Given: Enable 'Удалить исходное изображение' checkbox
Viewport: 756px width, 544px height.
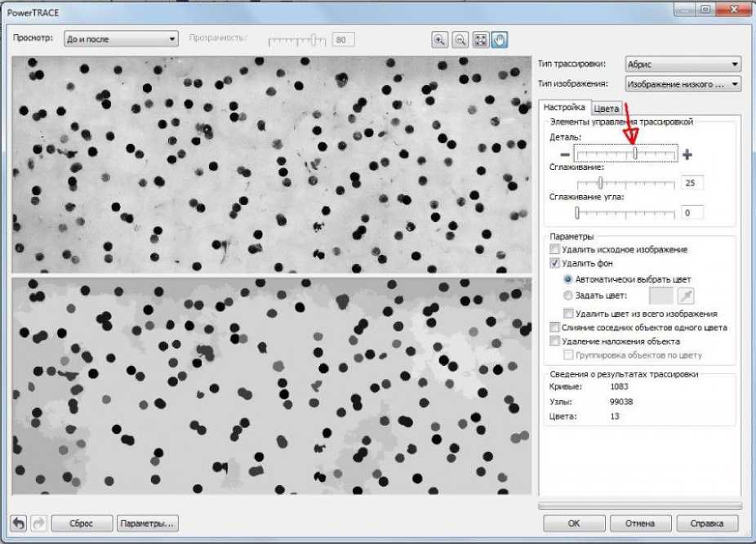Looking at the screenshot, I should point(556,249).
